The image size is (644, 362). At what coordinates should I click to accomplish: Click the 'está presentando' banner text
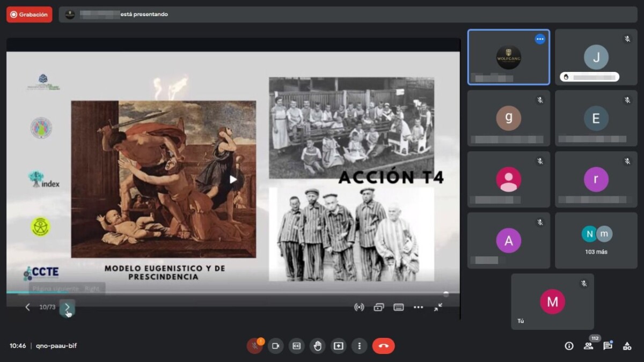coord(144,14)
